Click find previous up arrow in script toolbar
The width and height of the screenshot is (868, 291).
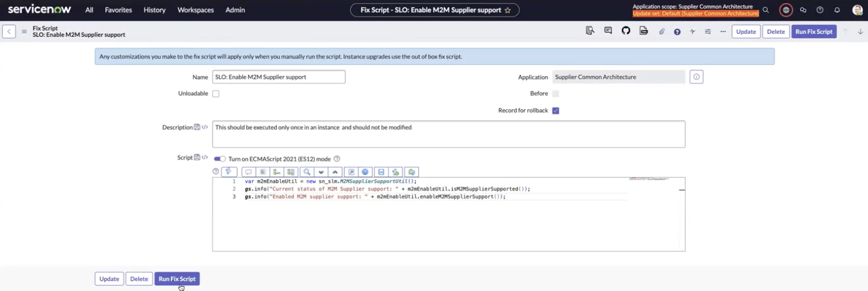coord(335,172)
